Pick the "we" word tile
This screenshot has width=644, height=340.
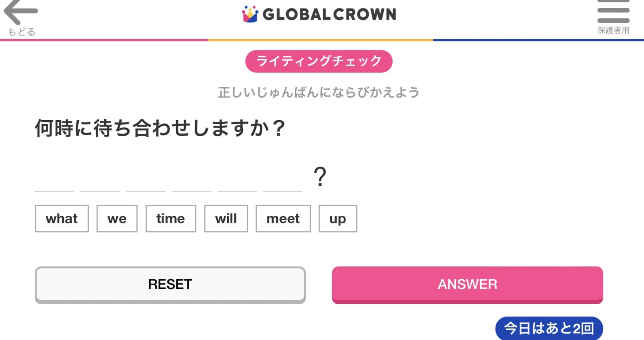click(117, 219)
